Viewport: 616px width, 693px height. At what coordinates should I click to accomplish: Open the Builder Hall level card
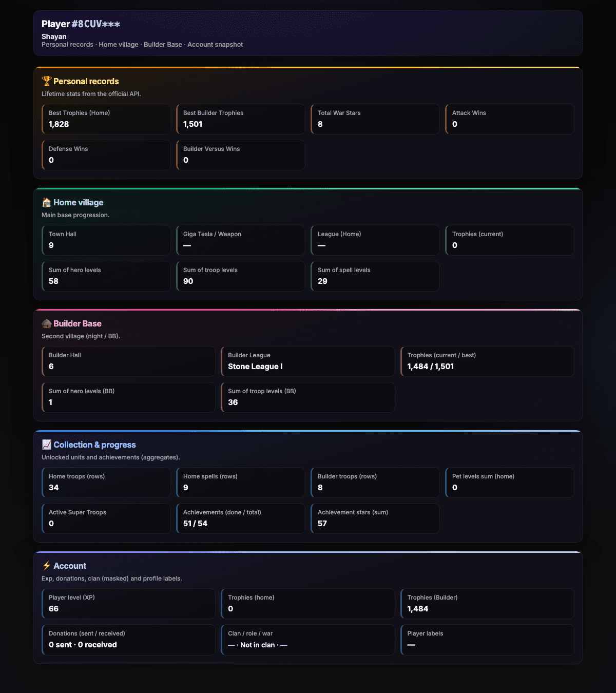[x=128, y=361]
